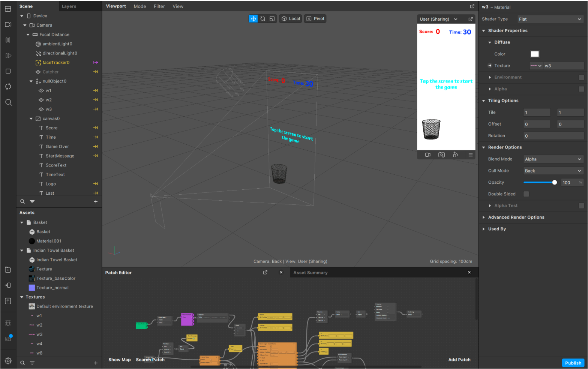Open the Cull Mode dropdown
Screen dimensions: 588x369
click(553, 171)
